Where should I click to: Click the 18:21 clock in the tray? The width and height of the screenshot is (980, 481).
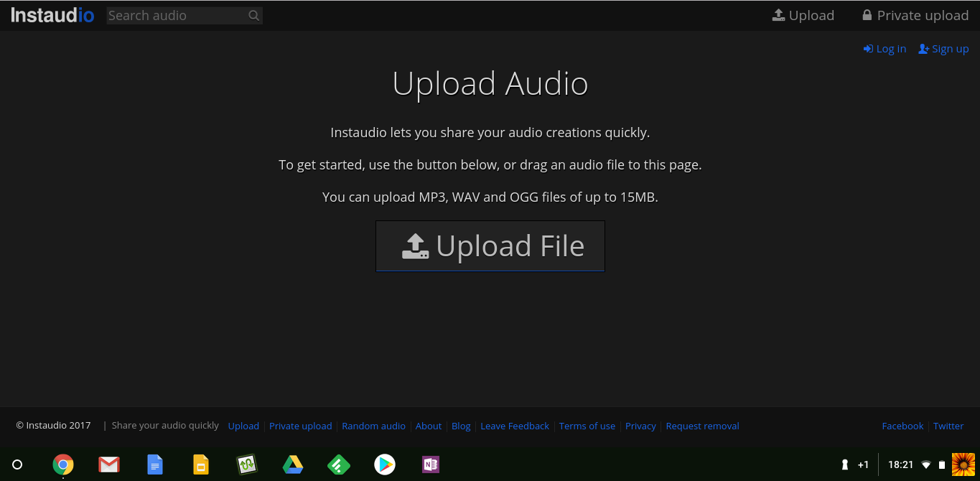[900, 464]
